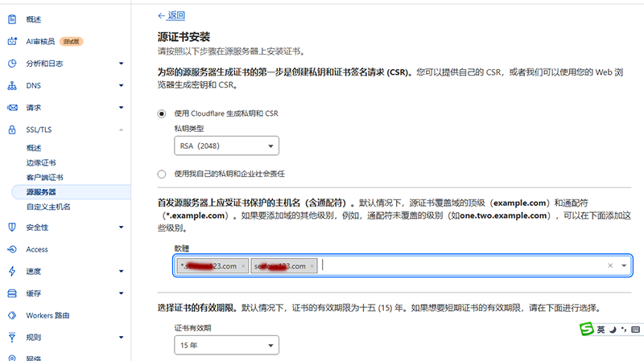The height and width of the screenshot is (361, 644).
Task: Click the 安全性 shield icon
Action: coord(12,228)
